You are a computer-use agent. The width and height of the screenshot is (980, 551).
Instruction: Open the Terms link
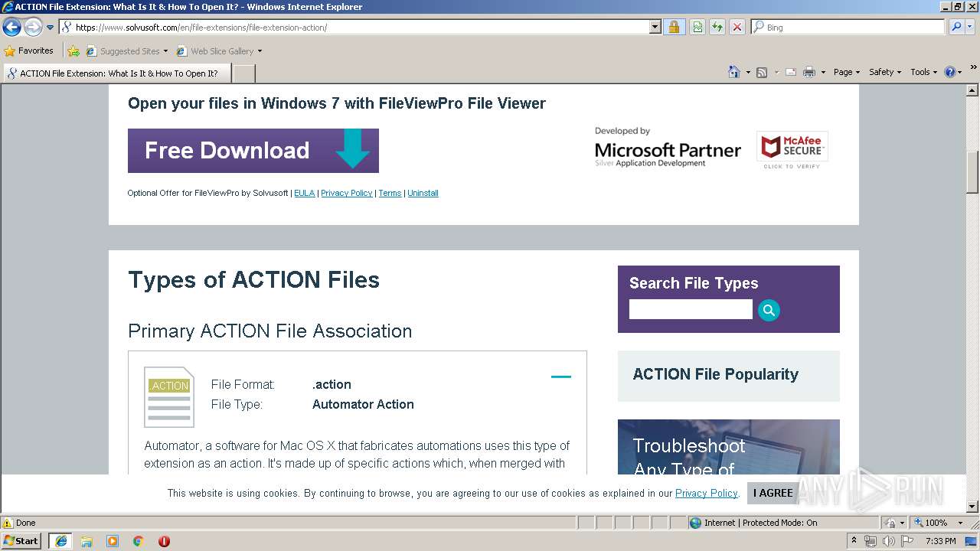pyautogui.click(x=390, y=193)
